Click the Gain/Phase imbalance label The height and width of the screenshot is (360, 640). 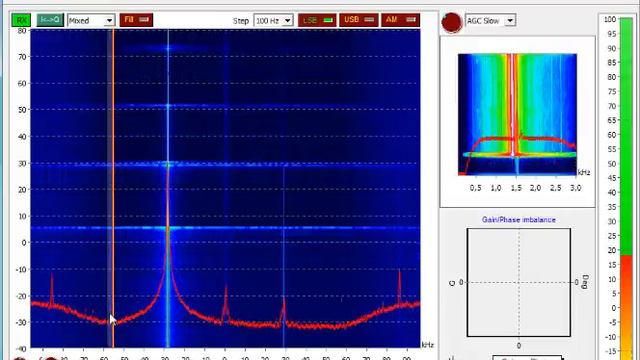(518, 220)
